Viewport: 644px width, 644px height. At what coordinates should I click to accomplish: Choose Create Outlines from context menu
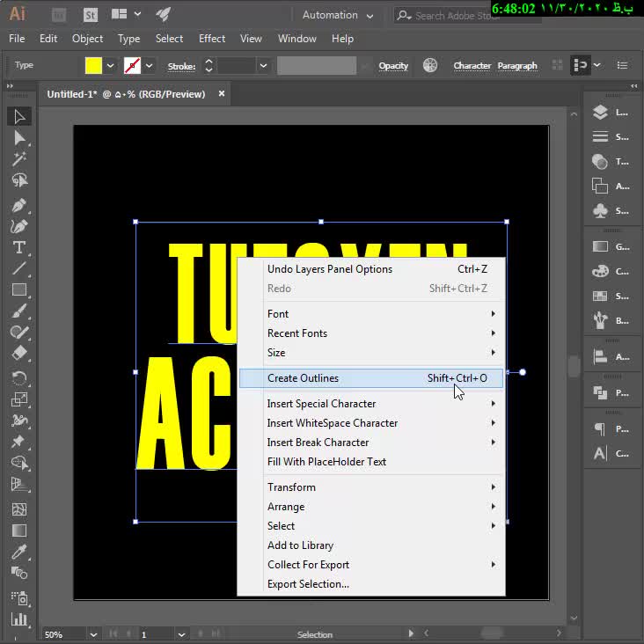(303, 378)
